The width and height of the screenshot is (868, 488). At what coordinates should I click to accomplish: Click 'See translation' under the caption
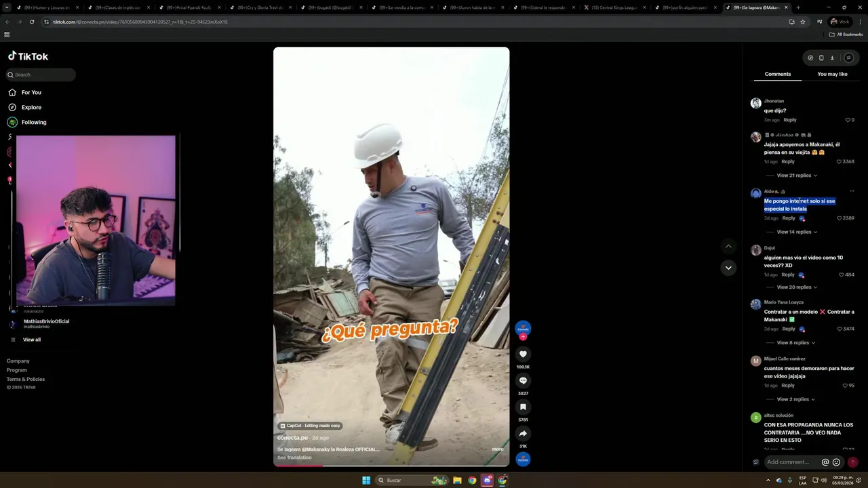[x=294, y=457]
